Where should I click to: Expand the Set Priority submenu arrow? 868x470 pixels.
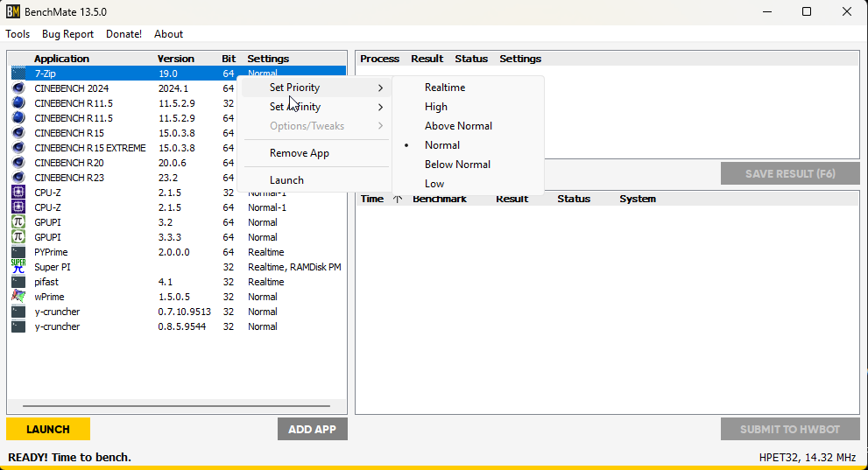point(380,88)
